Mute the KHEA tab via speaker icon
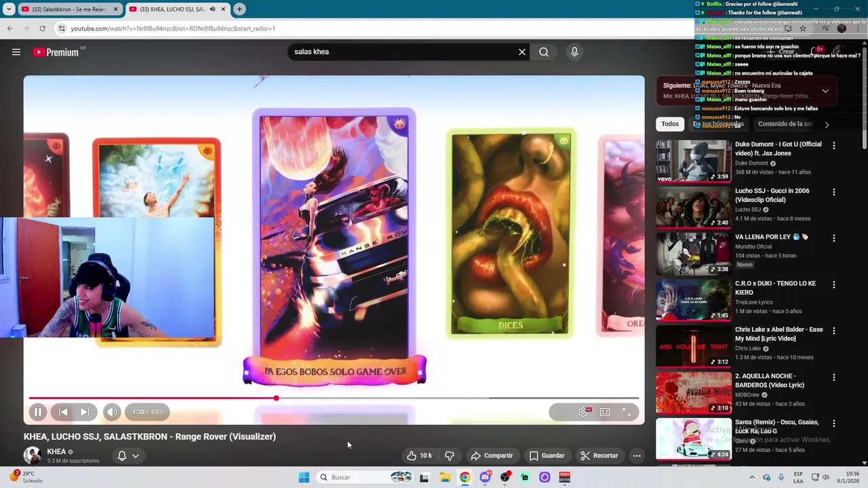Screen dimensions: 868x488 (x=212, y=9)
